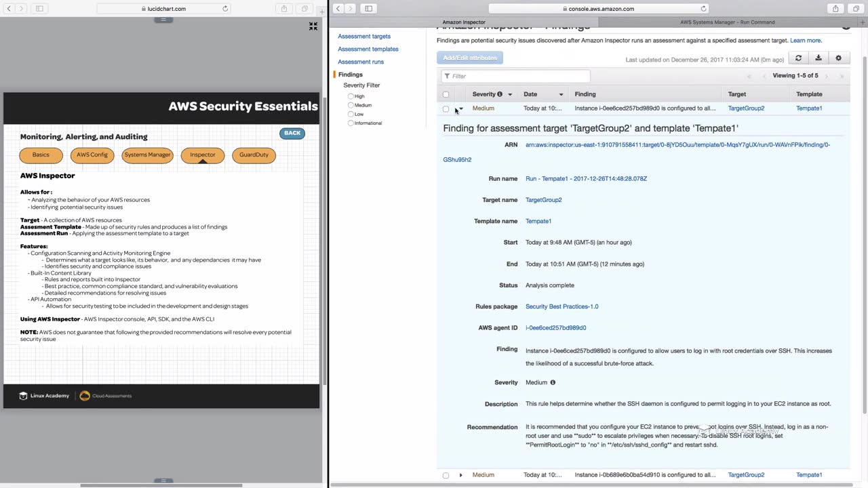
Task: Open Tempate1 template name detail link
Action: tap(538, 221)
